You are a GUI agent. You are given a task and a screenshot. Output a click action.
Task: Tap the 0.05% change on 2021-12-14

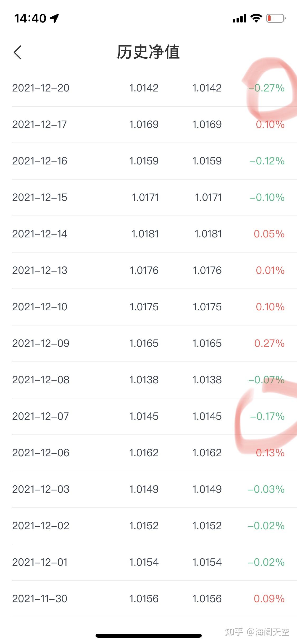[269, 234]
